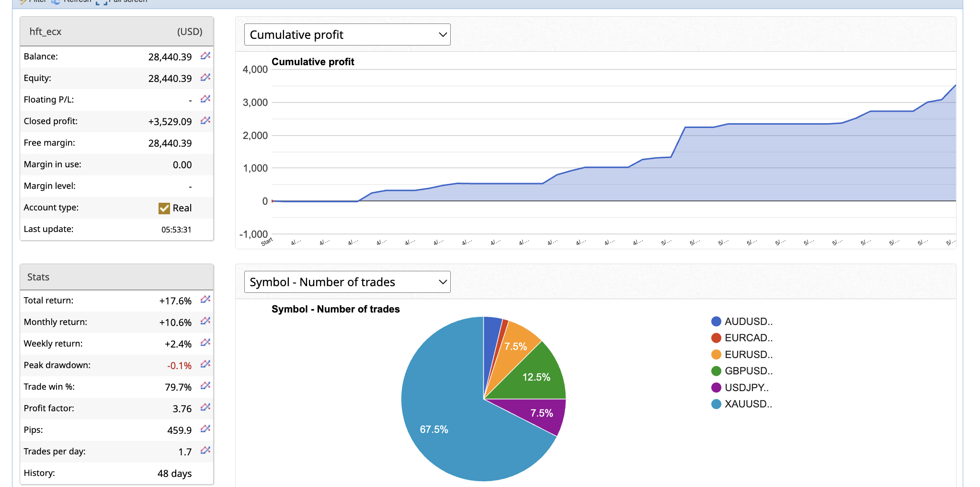
Task: Click the chart icon next to Balance
Action: (205, 56)
